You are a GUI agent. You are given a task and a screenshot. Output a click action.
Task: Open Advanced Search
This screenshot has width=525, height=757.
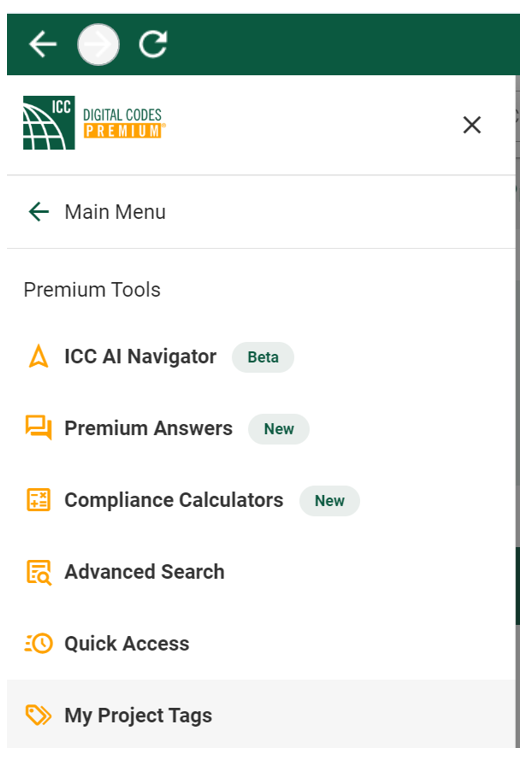[x=144, y=572]
